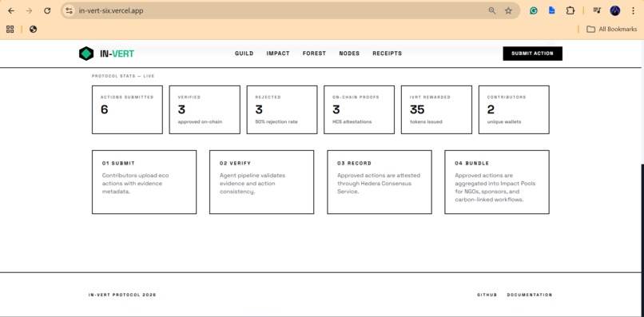Screen dimensions: 644x317
Task: Click the IVRT REWARDED stat card
Action: coord(436,109)
